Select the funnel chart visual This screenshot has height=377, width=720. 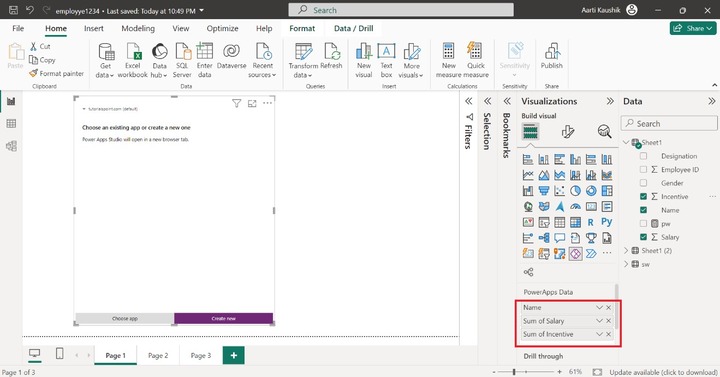pos(544,191)
